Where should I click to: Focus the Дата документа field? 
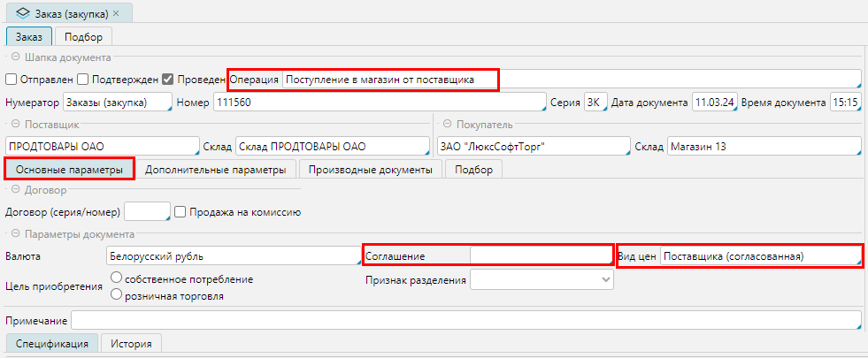coord(713,103)
